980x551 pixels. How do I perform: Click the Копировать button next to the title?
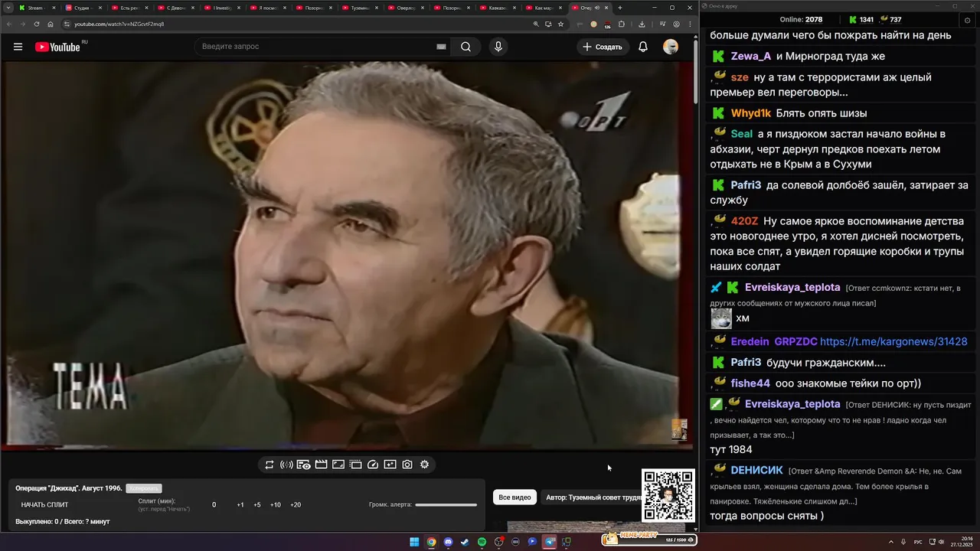tap(144, 488)
